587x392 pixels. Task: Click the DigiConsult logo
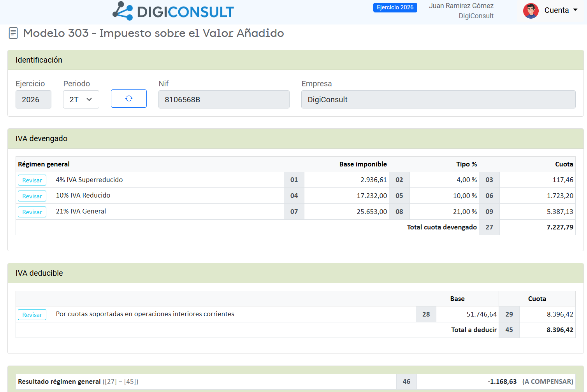(173, 11)
